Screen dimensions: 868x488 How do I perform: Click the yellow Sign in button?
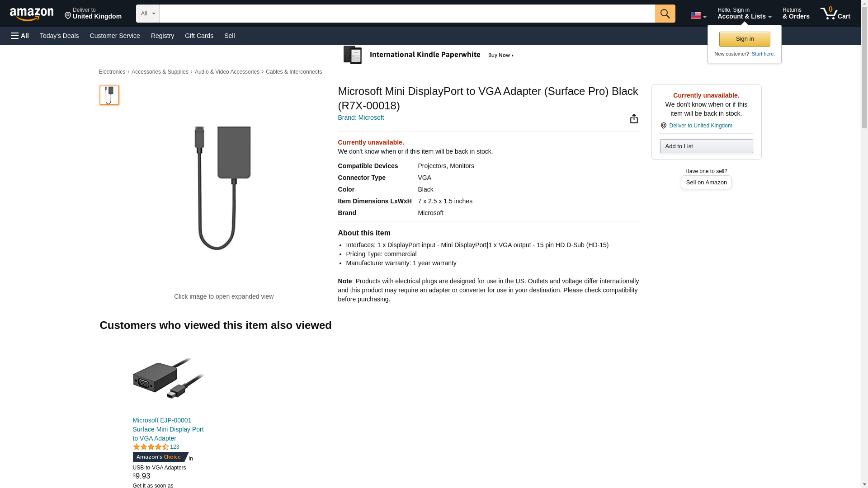pos(745,39)
